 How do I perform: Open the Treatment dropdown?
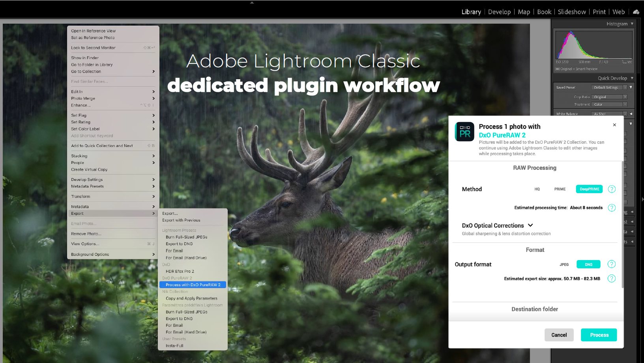point(610,104)
